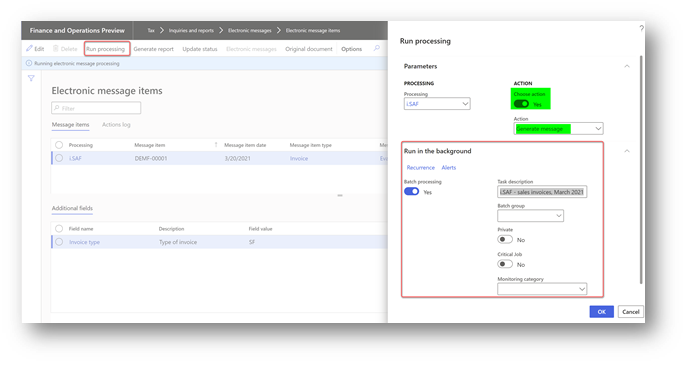Screen dimensions: 687x365
Task: Click the dialog vertical scrollbar
Action: pyautogui.click(x=640, y=170)
